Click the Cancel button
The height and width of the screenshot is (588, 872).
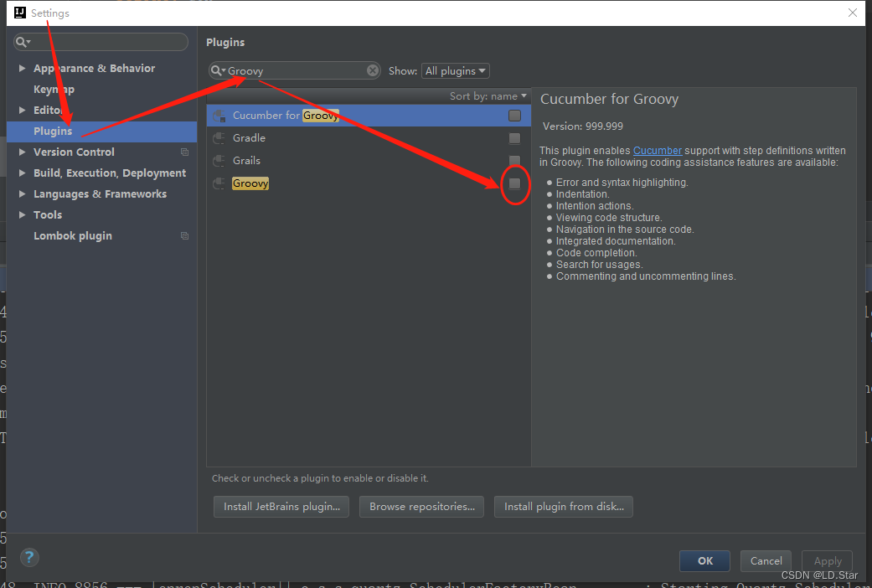(766, 560)
